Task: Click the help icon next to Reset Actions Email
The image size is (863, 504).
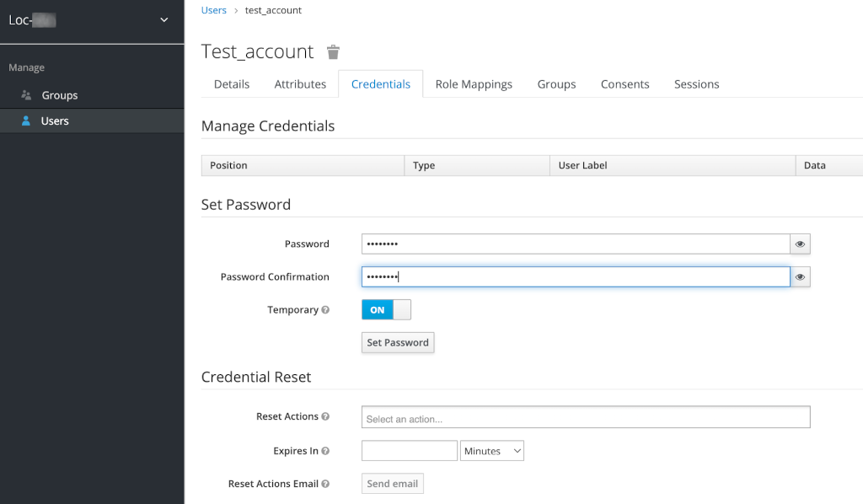Action: [325, 484]
